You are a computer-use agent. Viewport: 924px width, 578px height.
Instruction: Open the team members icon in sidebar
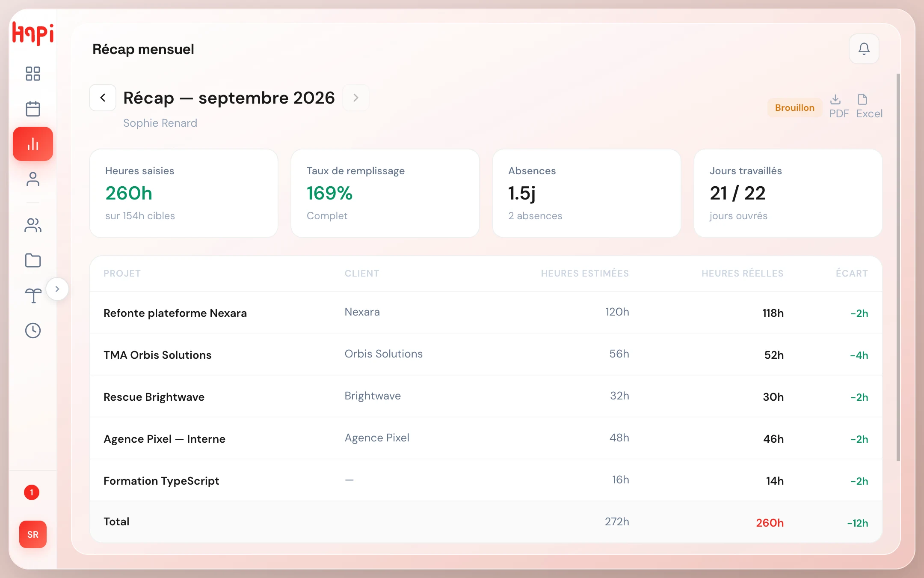[x=33, y=225]
